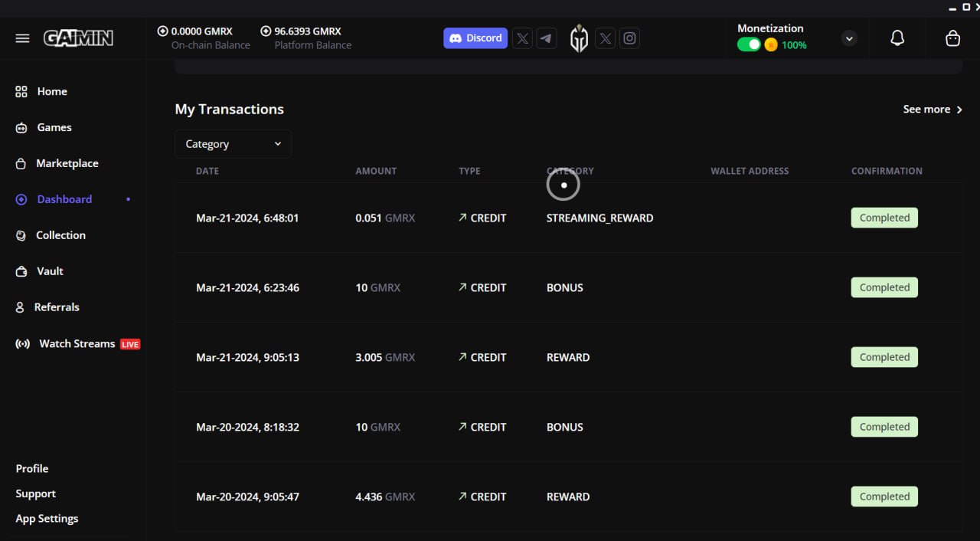Screen dimensions: 980x541
Task: Open the notifications bell
Action: pyautogui.click(x=897, y=38)
